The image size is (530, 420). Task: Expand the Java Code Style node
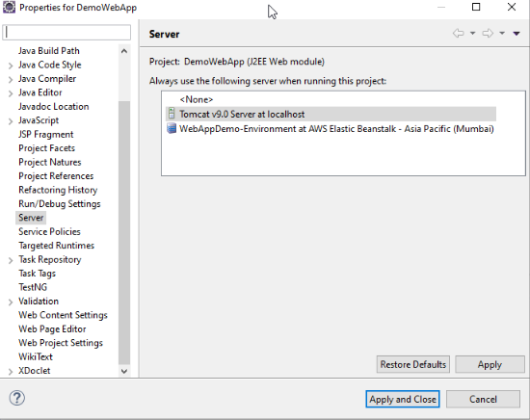point(11,66)
